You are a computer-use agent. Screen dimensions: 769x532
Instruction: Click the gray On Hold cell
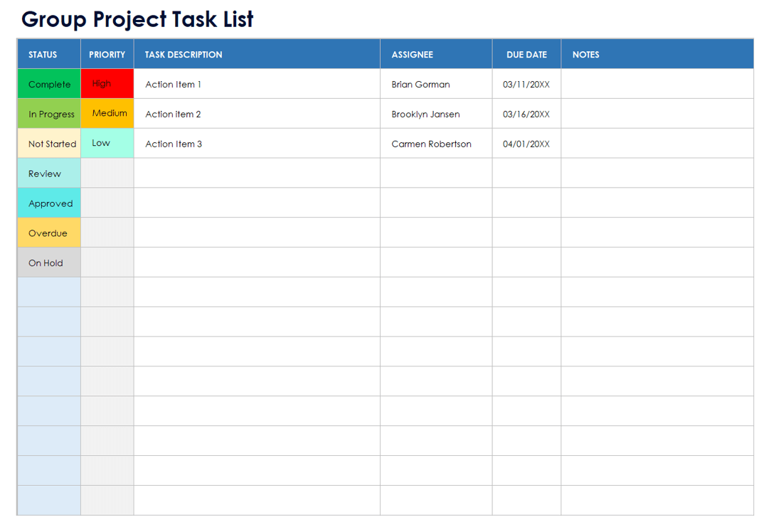tap(49, 263)
